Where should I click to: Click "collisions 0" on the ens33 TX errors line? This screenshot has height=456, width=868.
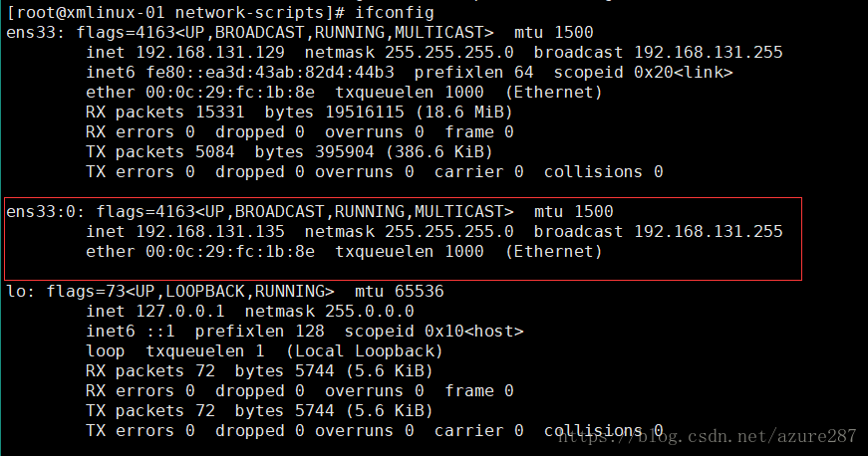[603, 171]
